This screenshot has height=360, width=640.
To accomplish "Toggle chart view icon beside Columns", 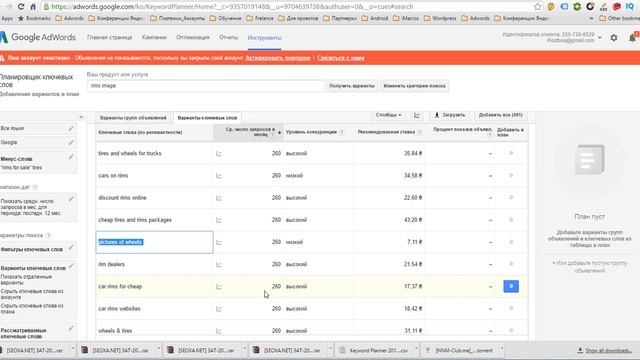I will coord(417,115).
